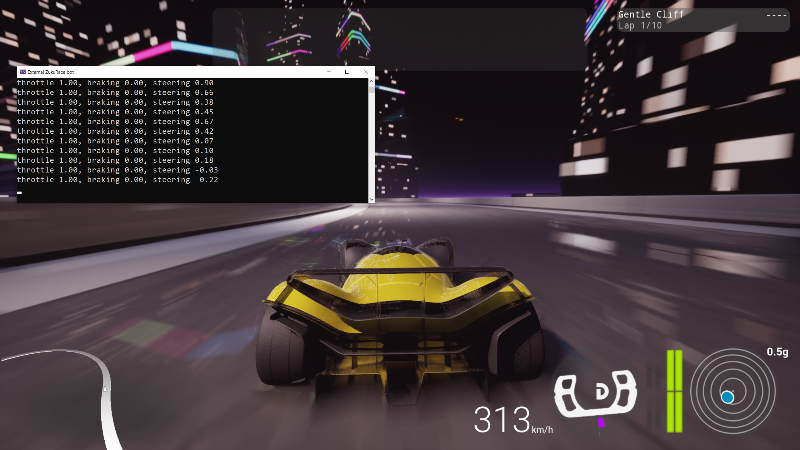Click the console window title text
The height and width of the screenshot is (450, 800).
pyautogui.click(x=50, y=72)
